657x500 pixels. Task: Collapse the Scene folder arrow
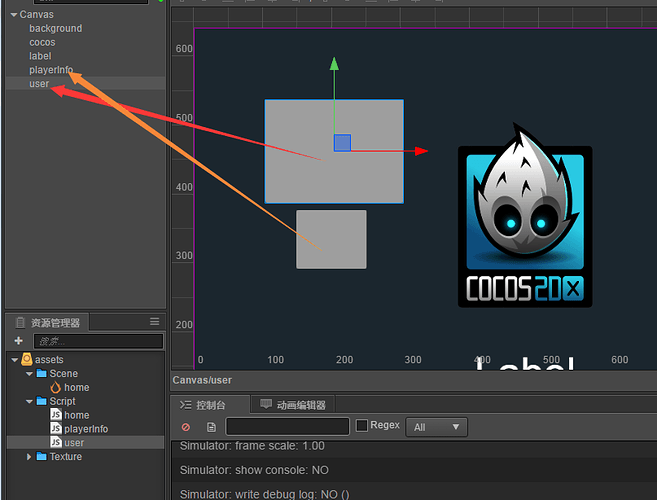(x=29, y=373)
